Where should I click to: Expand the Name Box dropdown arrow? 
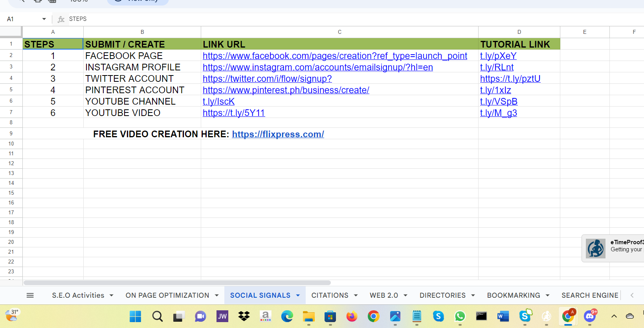point(44,19)
